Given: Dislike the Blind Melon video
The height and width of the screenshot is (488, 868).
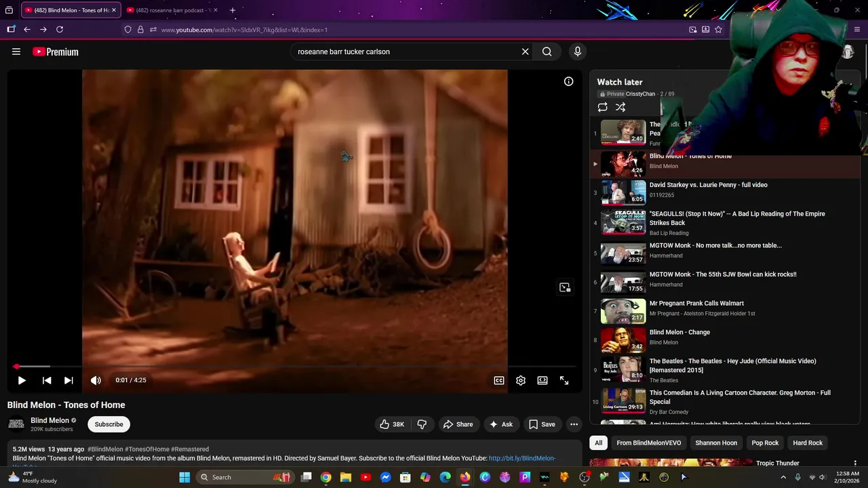Looking at the screenshot, I should (x=422, y=424).
